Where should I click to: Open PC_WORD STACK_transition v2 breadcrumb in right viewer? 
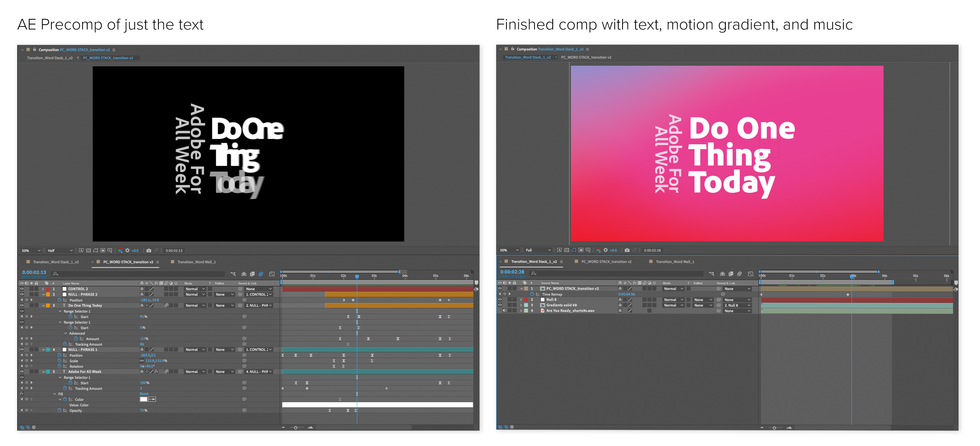pyautogui.click(x=586, y=57)
